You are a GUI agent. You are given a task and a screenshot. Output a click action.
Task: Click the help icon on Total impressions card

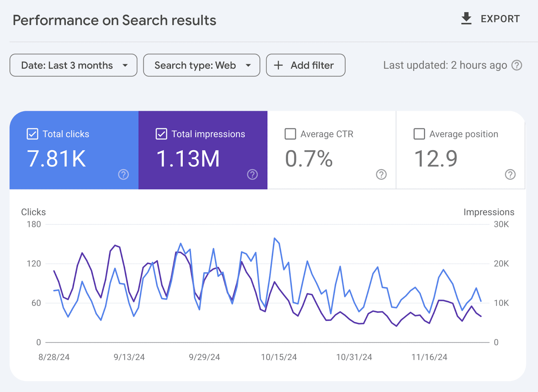[x=252, y=174]
